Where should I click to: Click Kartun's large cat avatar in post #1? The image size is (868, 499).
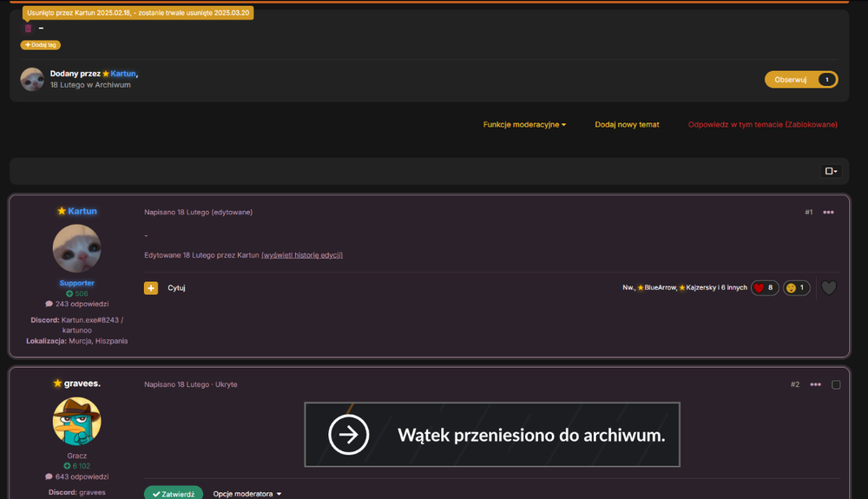pos(77,248)
